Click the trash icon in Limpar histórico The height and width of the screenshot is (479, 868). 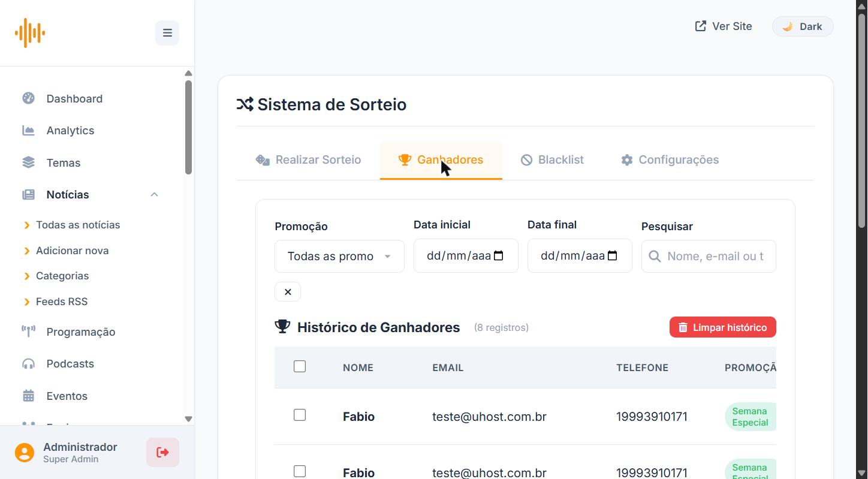point(683,327)
